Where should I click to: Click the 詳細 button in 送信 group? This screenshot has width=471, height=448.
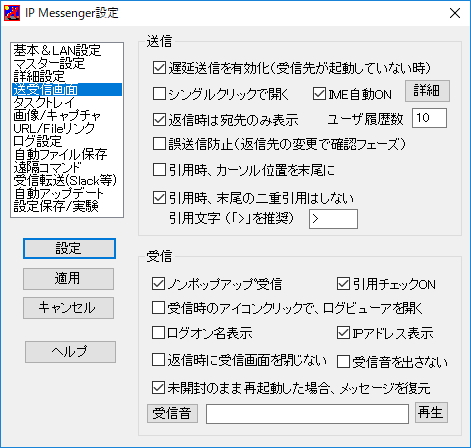pos(427,91)
